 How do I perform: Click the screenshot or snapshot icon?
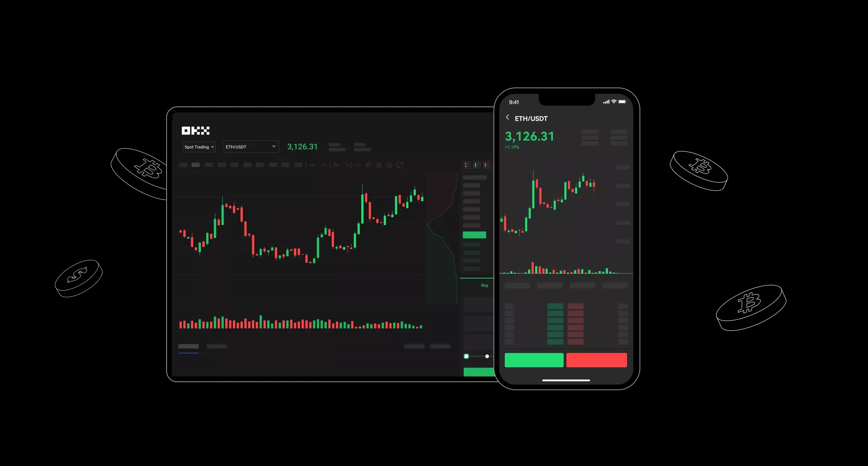(378, 165)
